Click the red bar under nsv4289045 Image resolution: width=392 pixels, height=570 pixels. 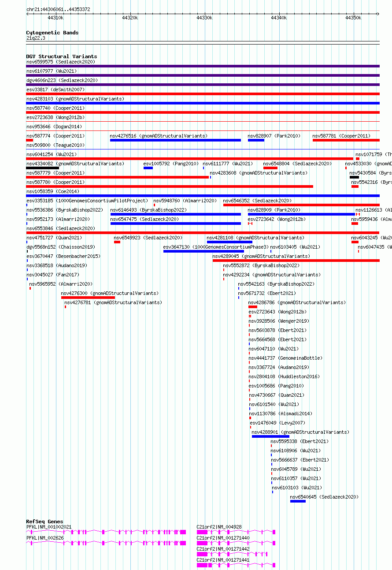[x=296, y=261]
